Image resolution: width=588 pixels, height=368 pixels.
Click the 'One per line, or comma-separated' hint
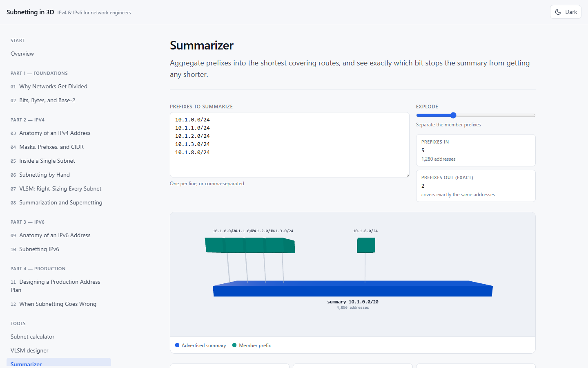pyautogui.click(x=207, y=184)
